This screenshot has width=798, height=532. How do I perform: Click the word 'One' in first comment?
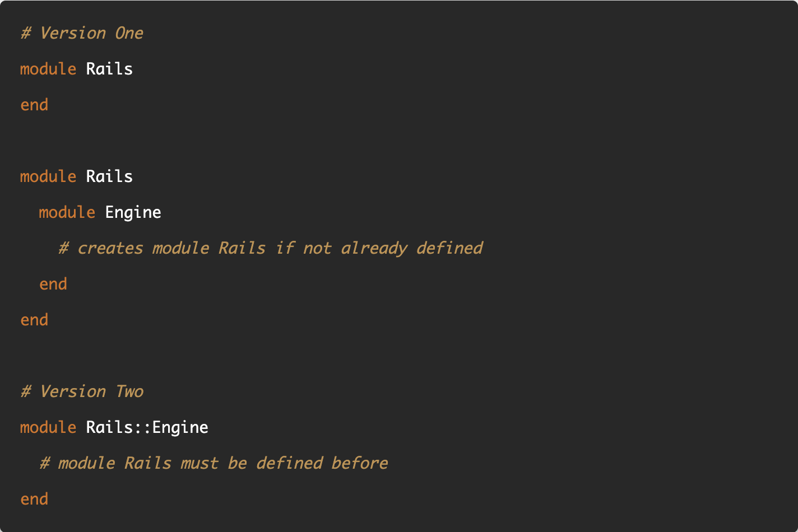[129, 33]
